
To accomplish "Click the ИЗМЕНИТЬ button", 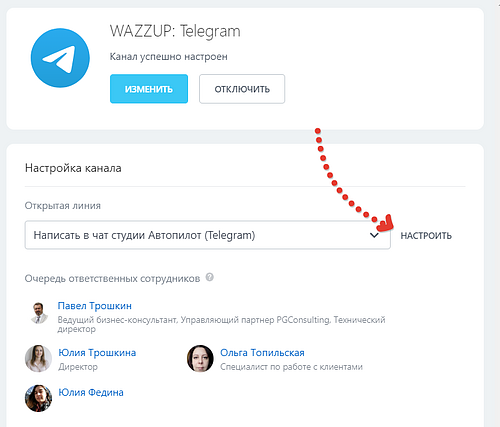I will (x=149, y=89).
